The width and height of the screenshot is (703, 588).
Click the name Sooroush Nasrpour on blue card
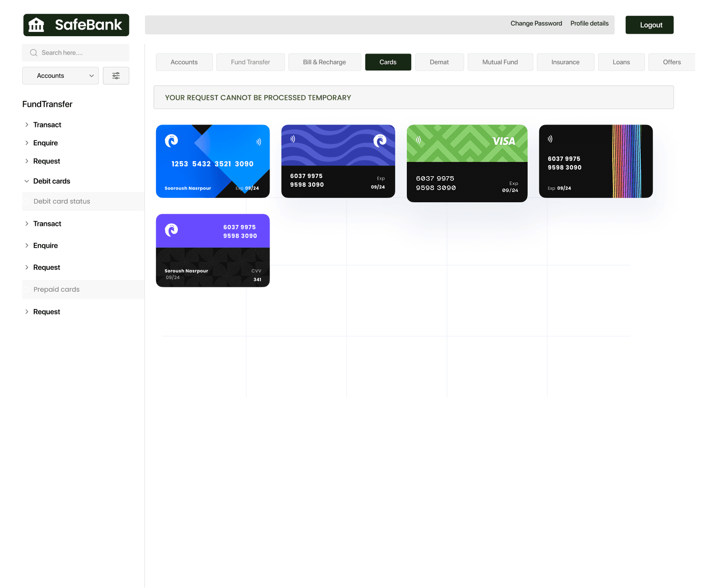point(188,188)
